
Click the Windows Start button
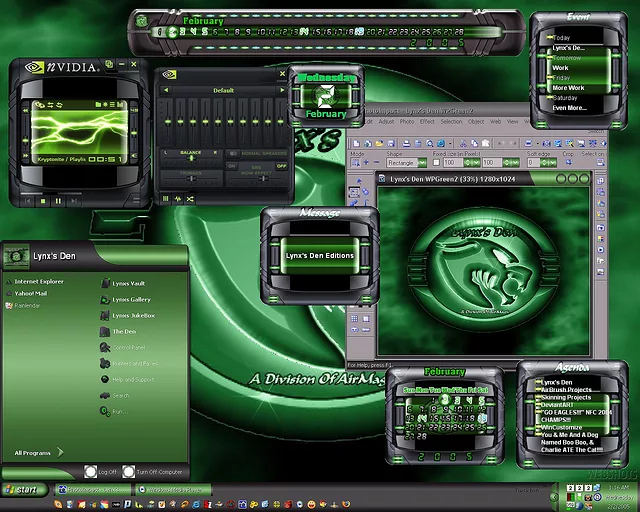click(x=24, y=490)
